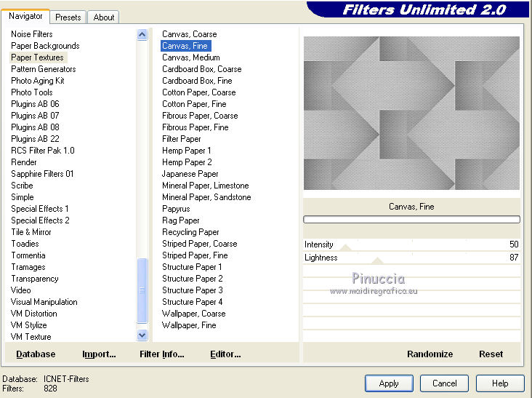Choose Cardboard Box, Coarse filter
Image resolution: width=532 pixels, height=398 pixels.
click(x=202, y=69)
